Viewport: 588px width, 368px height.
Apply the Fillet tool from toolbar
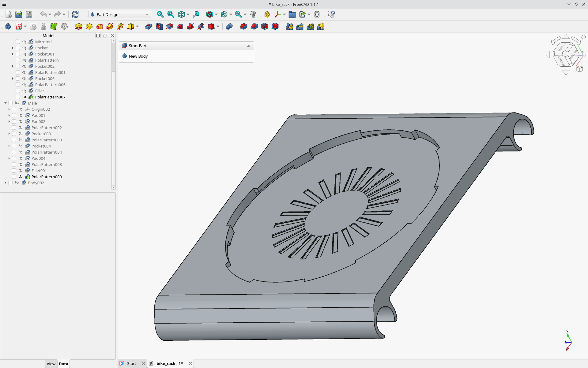[244, 27]
